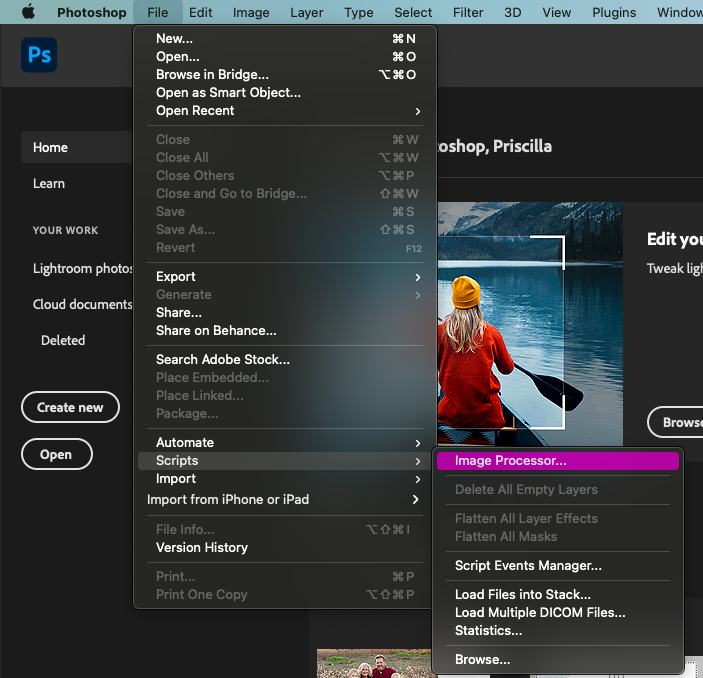Viewport: 703px width, 678px height.
Task: Click the family photo recent thumbnail
Action: coord(374,663)
